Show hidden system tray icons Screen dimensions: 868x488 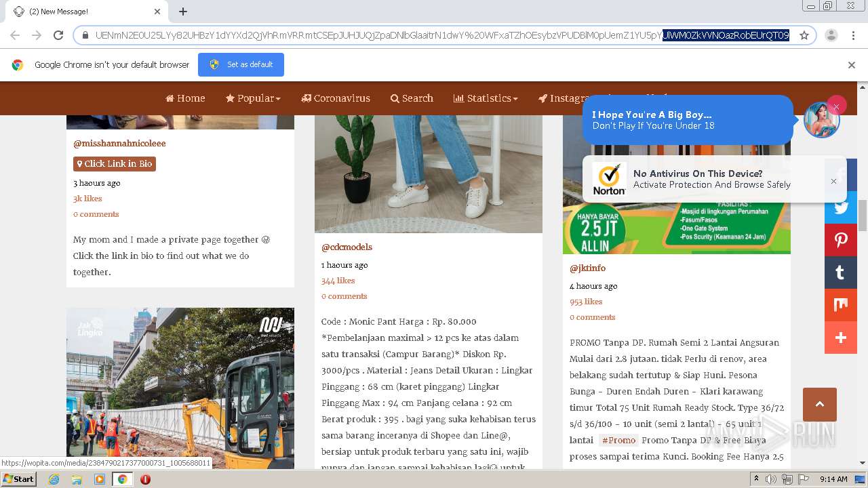pyautogui.click(x=757, y=479)
